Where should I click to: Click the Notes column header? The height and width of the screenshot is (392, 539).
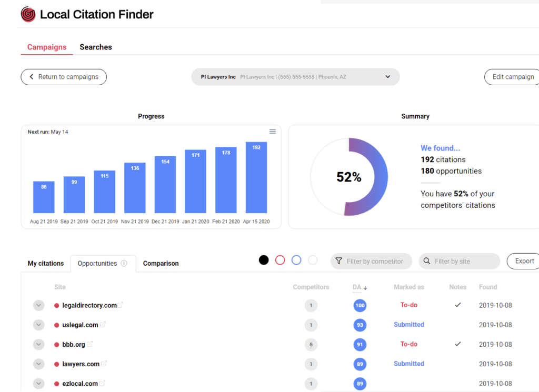(x=457, y=287)
